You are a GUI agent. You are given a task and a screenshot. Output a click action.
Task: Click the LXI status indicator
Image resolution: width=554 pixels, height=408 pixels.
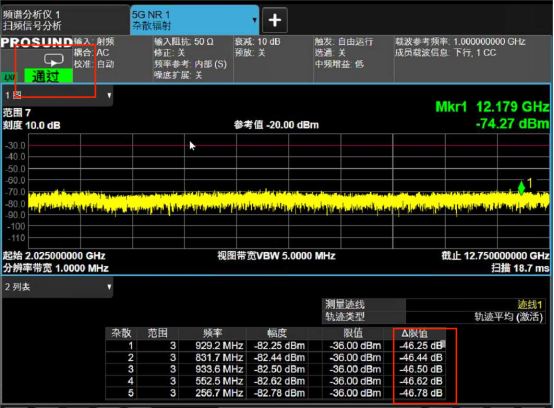tap(11, 77)
